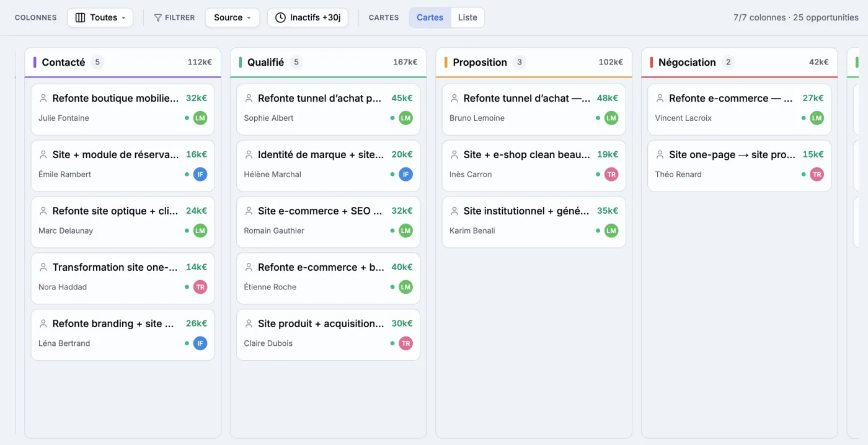
Task: Click IF avatar on Léna Bertrand card
Action: (x=200, y=343)
